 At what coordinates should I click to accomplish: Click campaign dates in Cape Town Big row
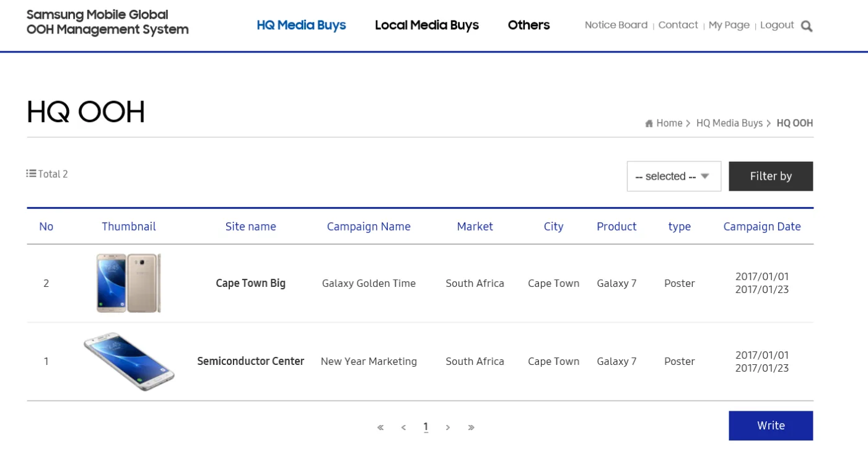[x=762, y=283]
